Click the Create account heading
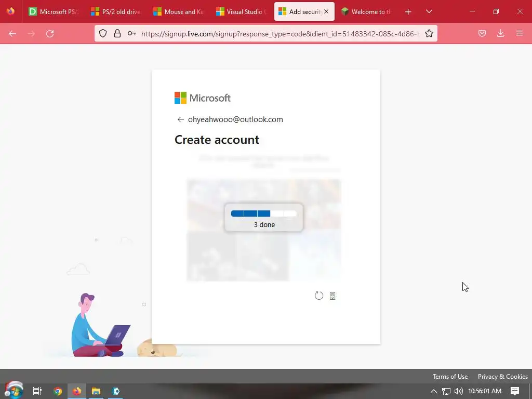Image resolution: width=532 pixels, height=399 pixels. click(x=217, y=140)
